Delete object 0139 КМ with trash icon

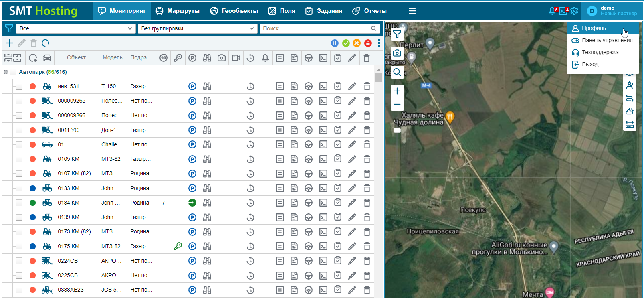tap(367, 217)
